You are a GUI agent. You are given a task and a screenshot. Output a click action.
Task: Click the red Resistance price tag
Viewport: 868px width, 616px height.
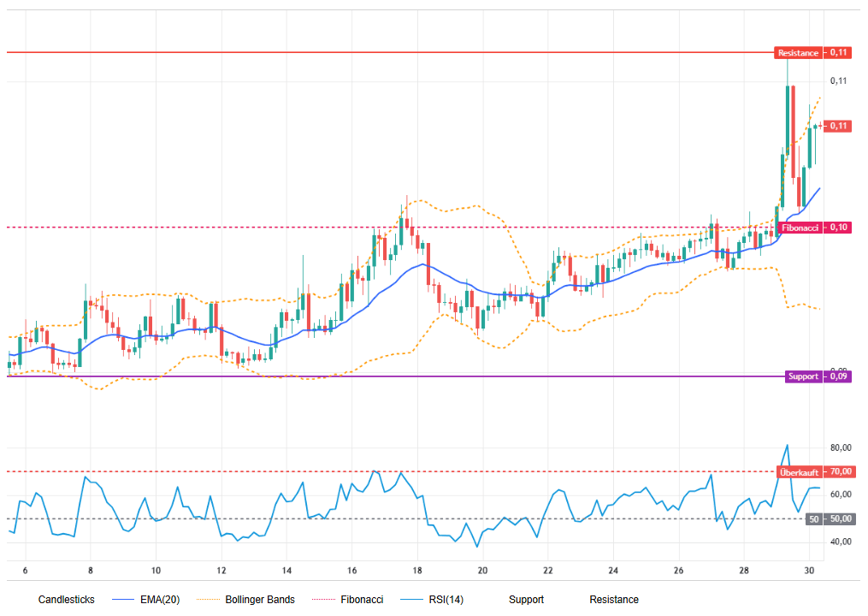(x=799, y=52)
